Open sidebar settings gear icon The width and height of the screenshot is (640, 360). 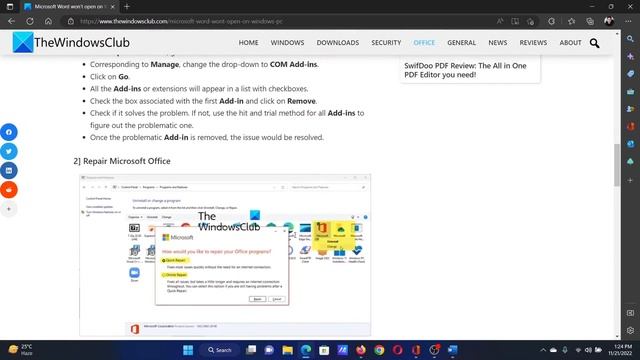pyautogui.click(x=630, y=330)
